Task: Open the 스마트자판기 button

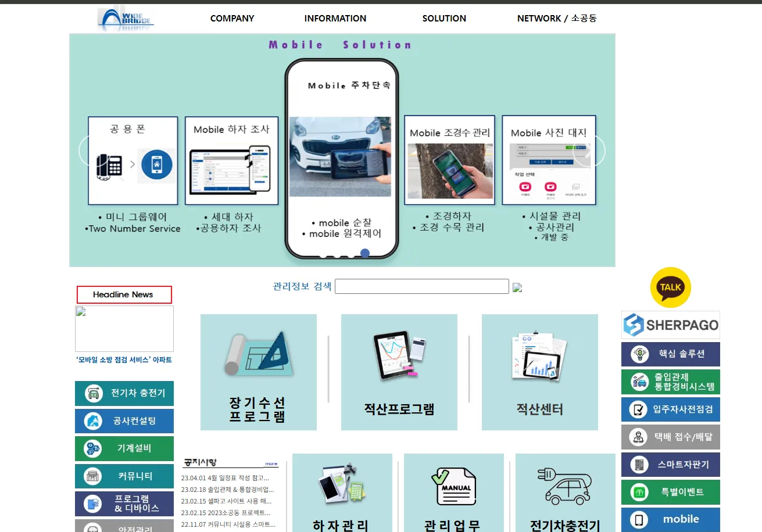Action: tap(671, 465)
